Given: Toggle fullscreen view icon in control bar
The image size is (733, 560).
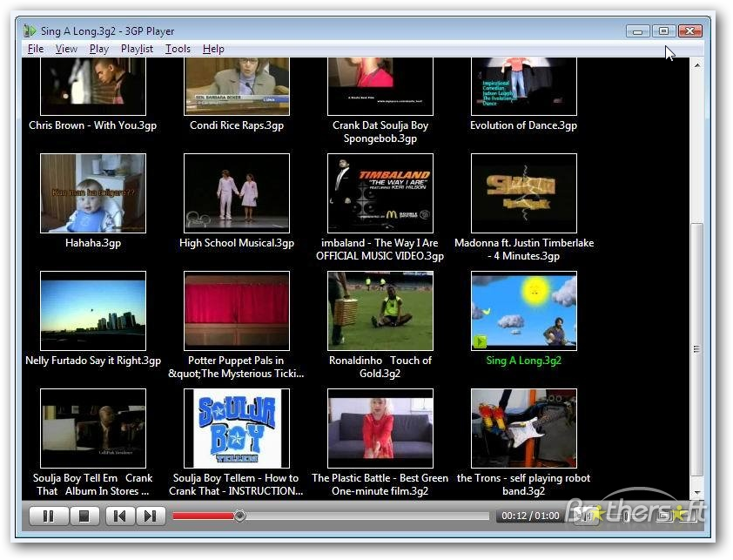Looking at the screenshot, I should [x=664, y=516].
